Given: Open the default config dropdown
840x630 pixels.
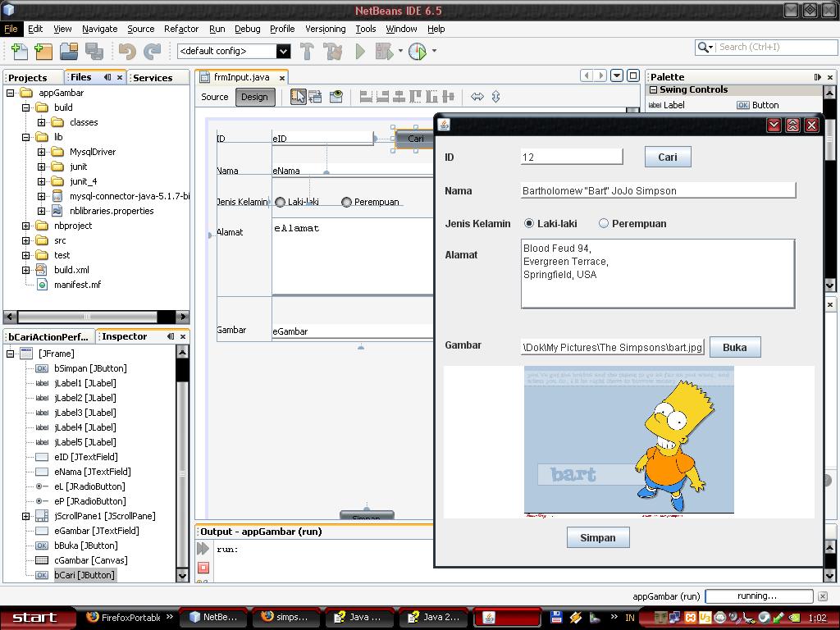Looking at the screenshot, I should pos(283,51).
